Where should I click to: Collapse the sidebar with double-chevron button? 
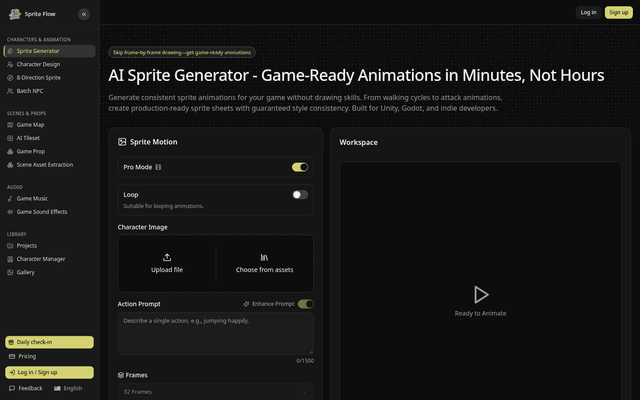coord(84,14)
